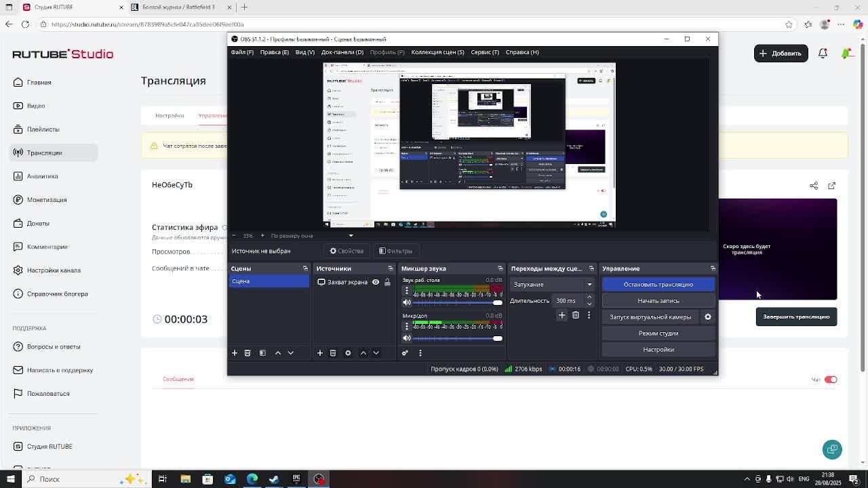Switch to the Battlefield 3 browser tab
The width and height of the screenshot is (868, 488).
pyautogui.click(x=182, y=7)
